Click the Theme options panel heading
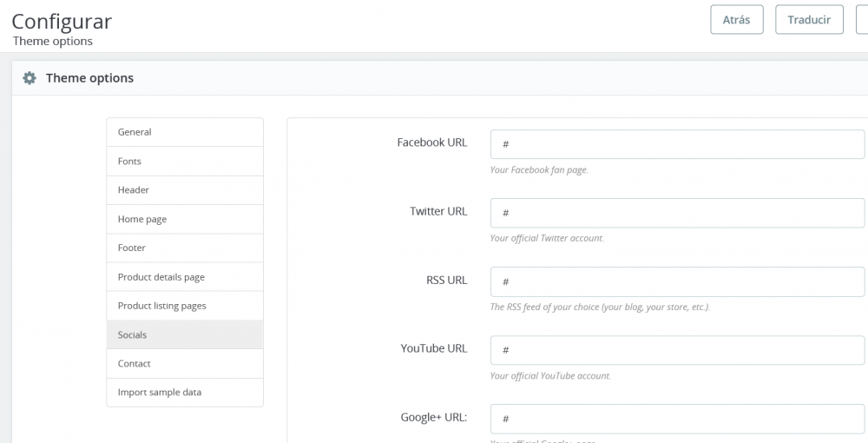 coord(90,78)
